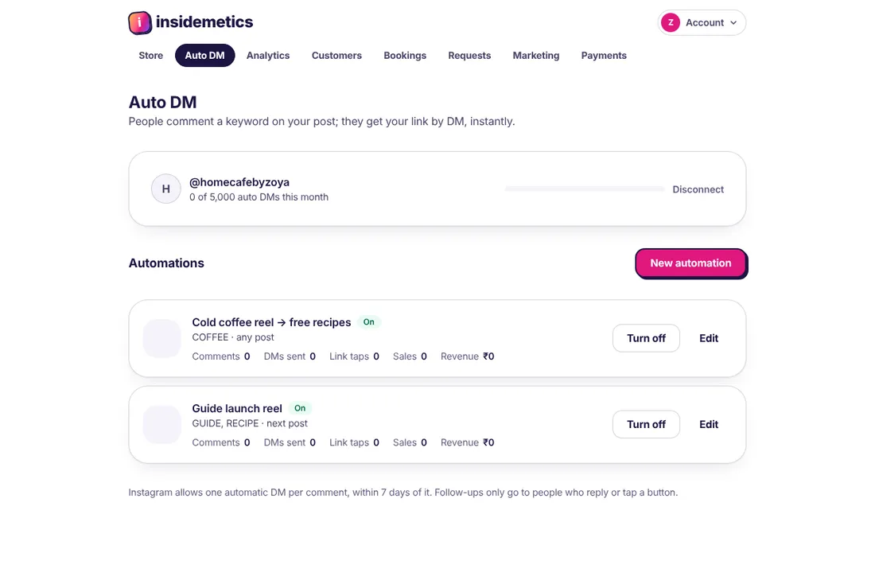The image size is (875, 588).
Task: Click Link taps 0 in Guide launch row
Action: coord(354,442)
